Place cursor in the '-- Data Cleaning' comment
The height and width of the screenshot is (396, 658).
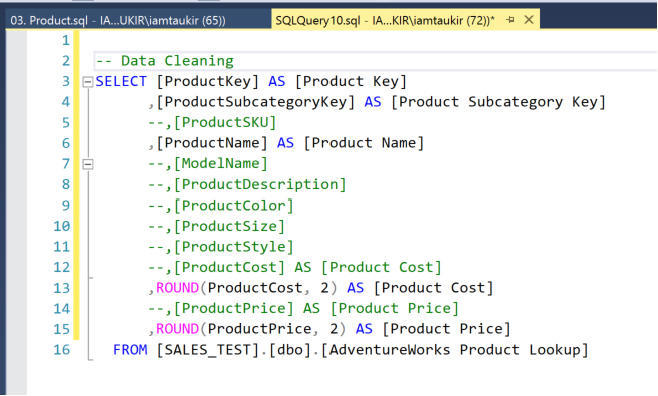point(164,61)
